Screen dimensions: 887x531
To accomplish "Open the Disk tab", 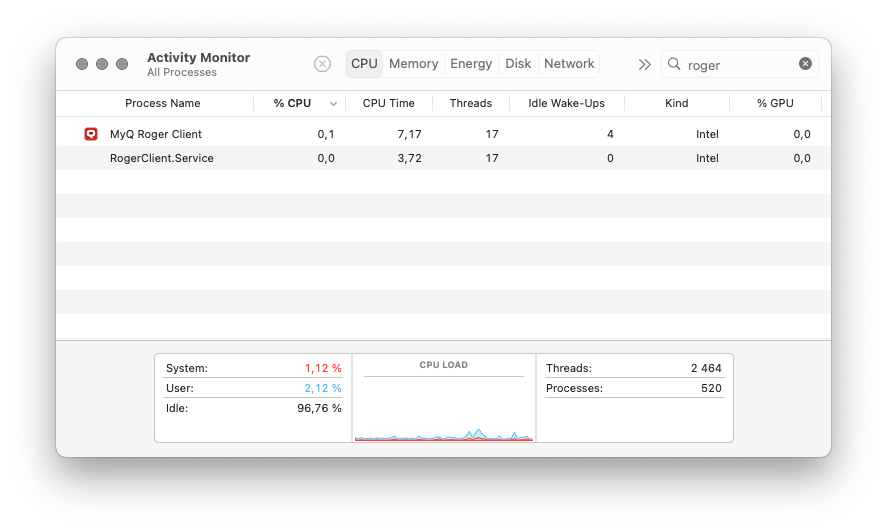I will pos(518,64).
